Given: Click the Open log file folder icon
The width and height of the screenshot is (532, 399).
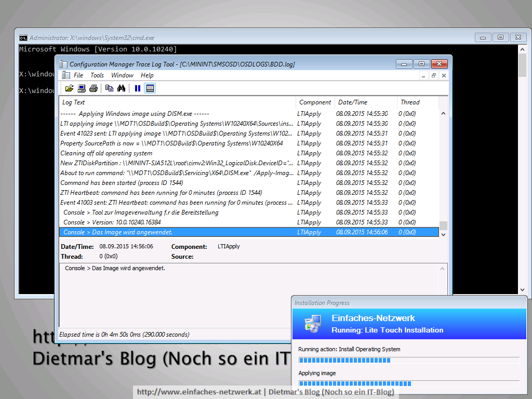Looking at the screenshot, I should point(69,88).
